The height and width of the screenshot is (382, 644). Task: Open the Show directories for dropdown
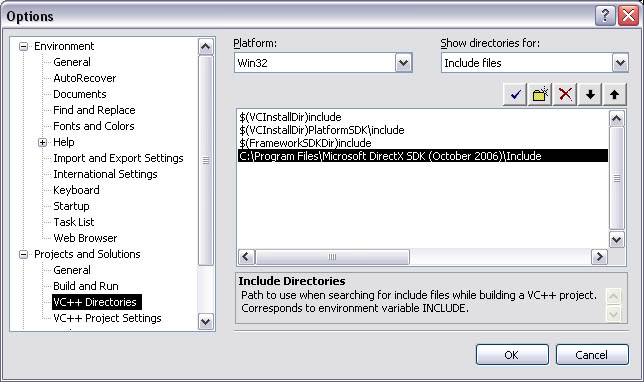pos(620,63)
